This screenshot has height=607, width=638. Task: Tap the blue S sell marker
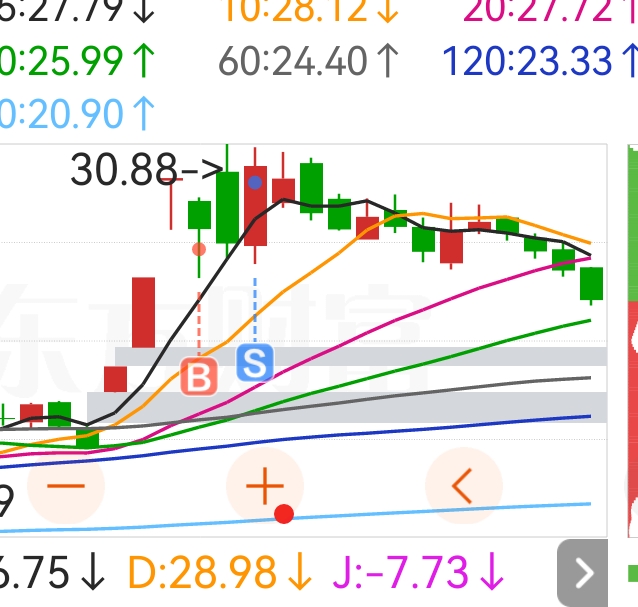255,362
